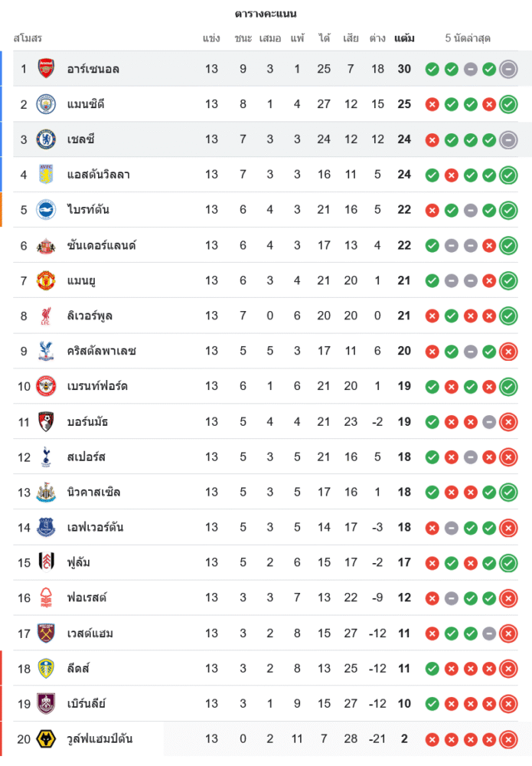The width and height of the screenshot is (532, 766).
Task: Click the แต้ม points column header
Action: [404, 38]
